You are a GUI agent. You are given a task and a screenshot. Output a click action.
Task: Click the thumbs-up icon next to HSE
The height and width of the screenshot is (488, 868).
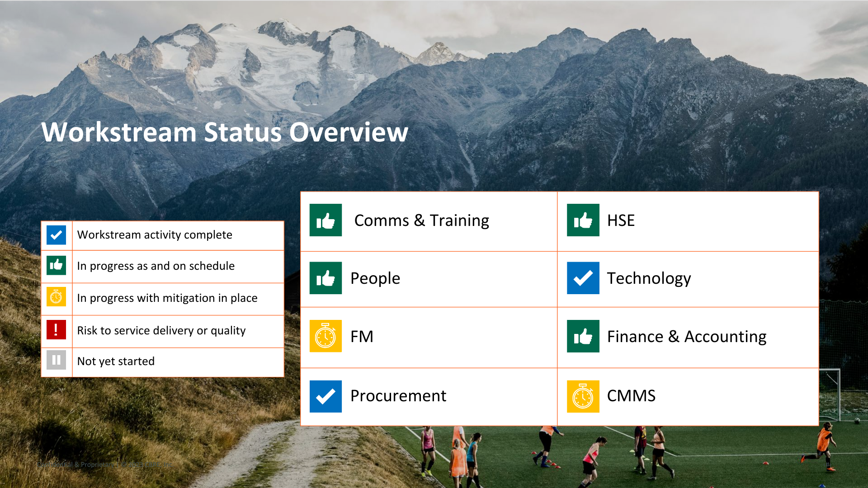(583, 221)
